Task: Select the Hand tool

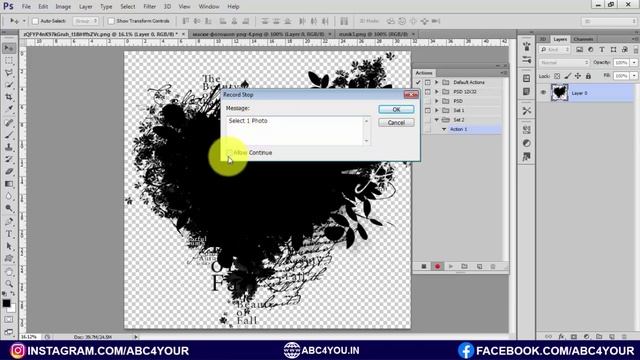Action: [9, 271]
